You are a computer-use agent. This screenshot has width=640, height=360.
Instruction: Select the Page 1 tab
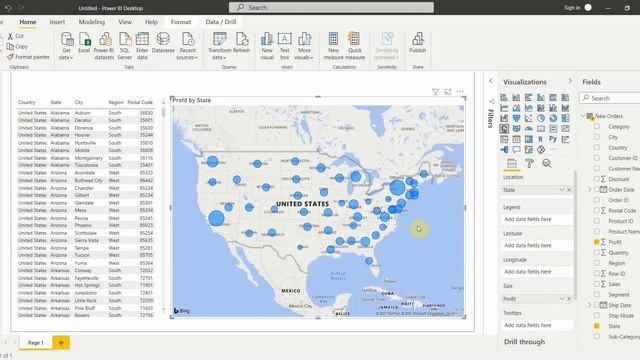point(36,342)
